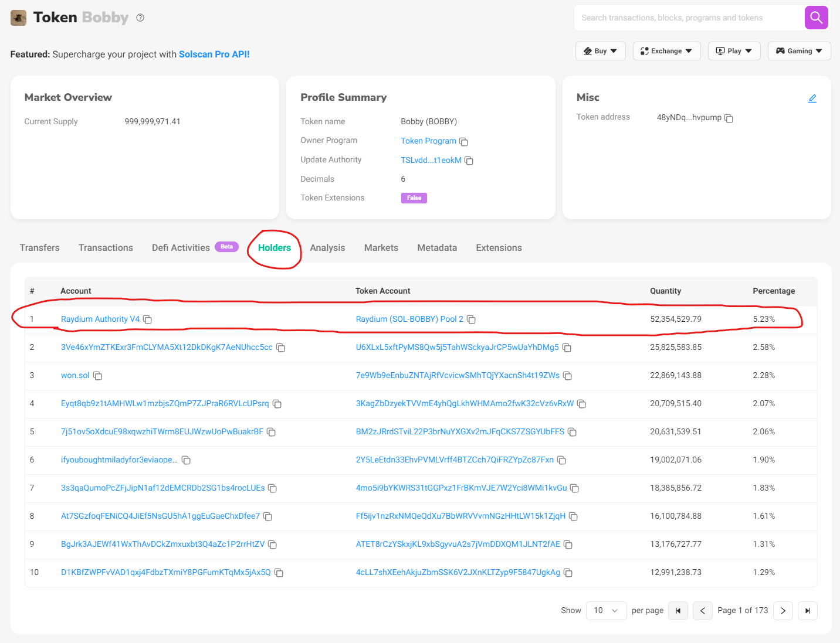Copy the U6XLxL5xftPyMS8 token account address

pyautogui.click(x=567, y=348)
